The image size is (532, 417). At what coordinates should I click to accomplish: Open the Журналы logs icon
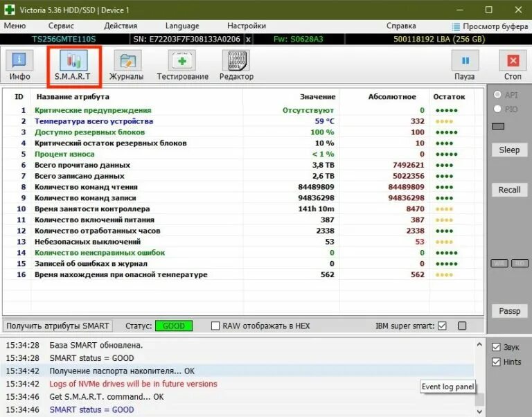[x=127, y=60]
